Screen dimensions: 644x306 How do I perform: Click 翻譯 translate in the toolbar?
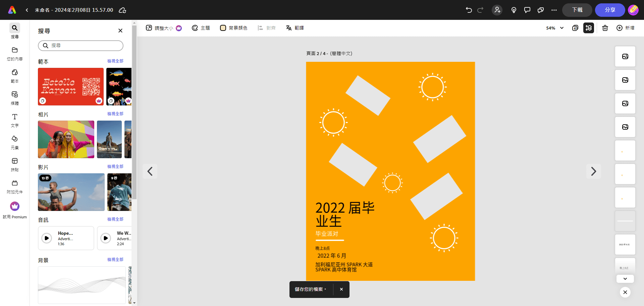pos(295,28)
